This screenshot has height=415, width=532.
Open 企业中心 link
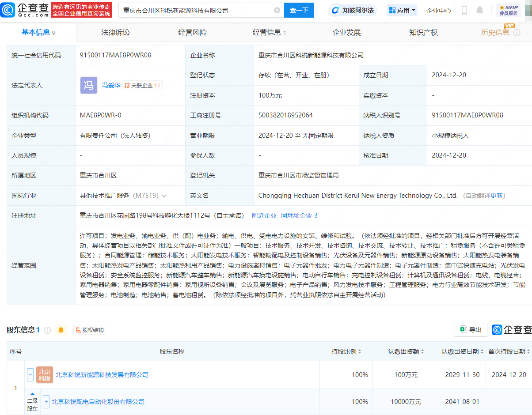coord(439,10)
